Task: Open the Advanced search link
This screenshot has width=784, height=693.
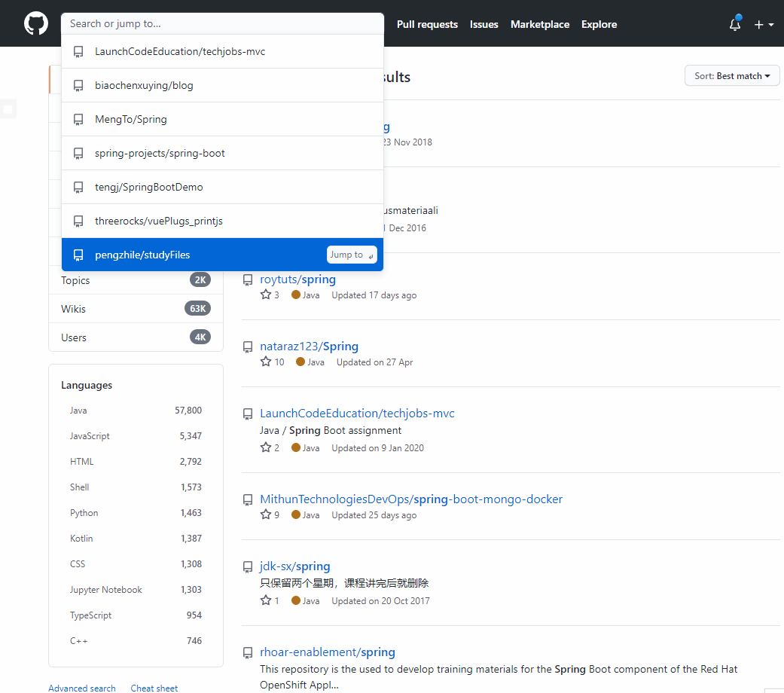Action: point(82,688)
